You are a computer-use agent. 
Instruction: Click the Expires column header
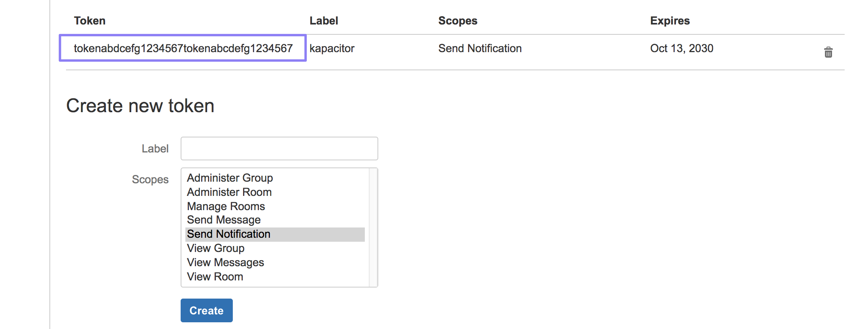670,21
